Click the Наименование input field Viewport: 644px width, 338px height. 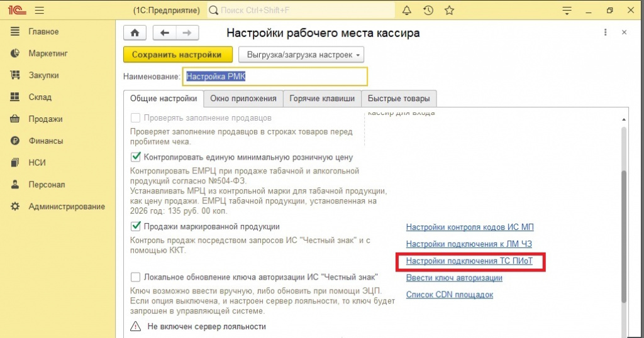click(275, 77)
